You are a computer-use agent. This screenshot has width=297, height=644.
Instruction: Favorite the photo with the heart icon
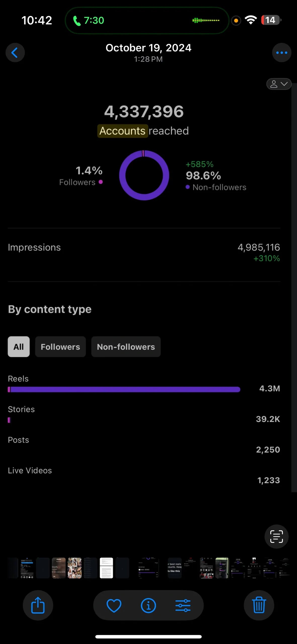(x=114, y=605)
